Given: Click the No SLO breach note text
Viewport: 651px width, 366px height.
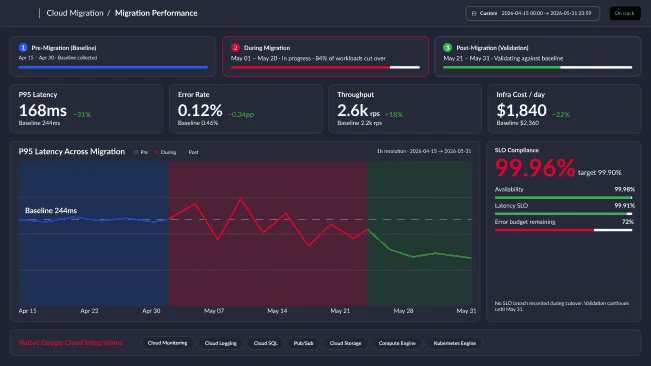Looking at the screenshot, I should (562, 306).
